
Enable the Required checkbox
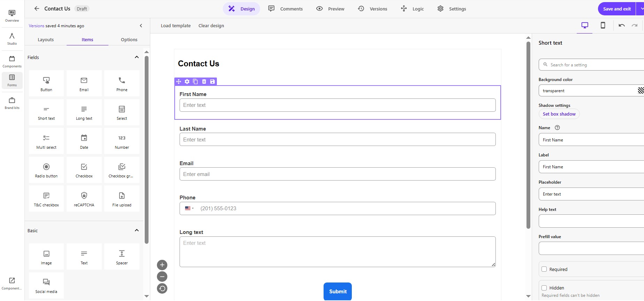(x=544, y=269)
